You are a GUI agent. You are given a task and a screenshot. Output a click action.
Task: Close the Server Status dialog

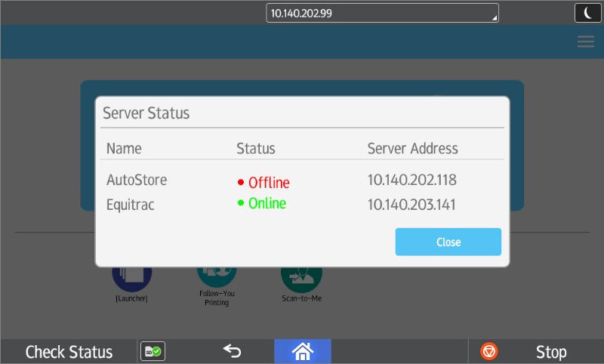point(448,242)
